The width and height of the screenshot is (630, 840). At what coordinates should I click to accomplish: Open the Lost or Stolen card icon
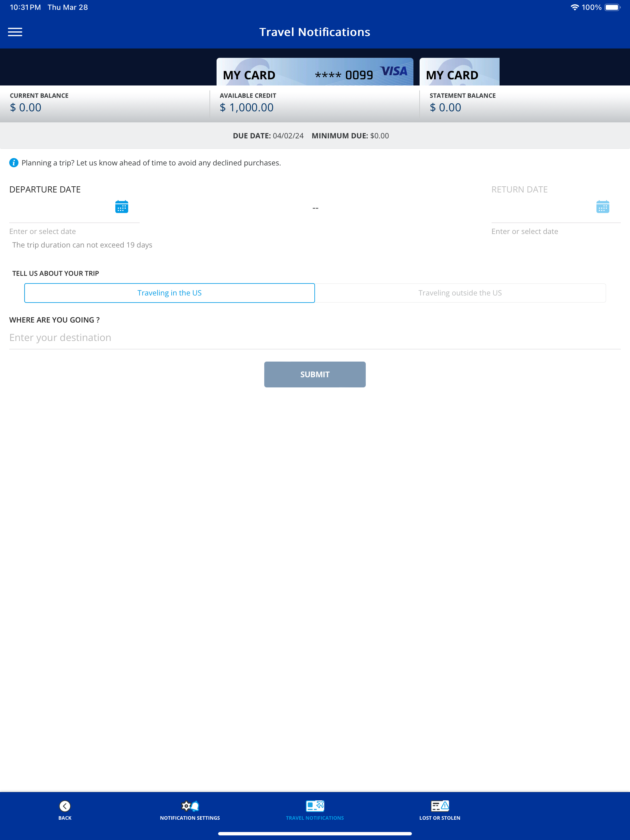pos(440,806)
